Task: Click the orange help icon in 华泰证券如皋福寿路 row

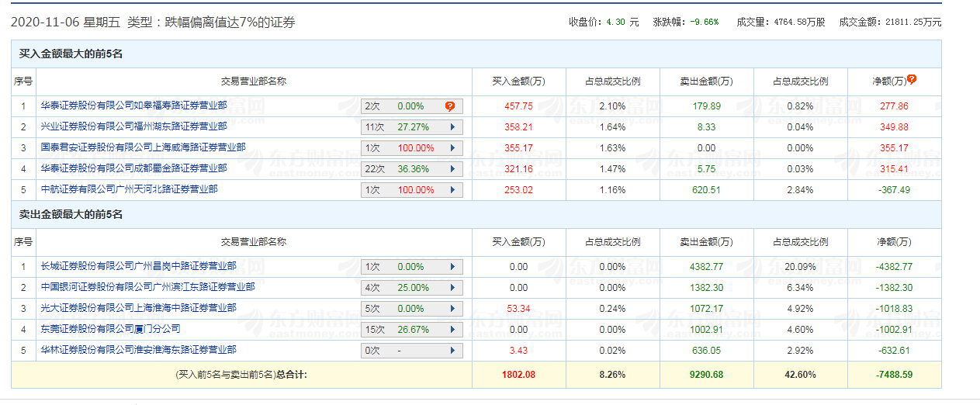Action: [x=450, y=106]
